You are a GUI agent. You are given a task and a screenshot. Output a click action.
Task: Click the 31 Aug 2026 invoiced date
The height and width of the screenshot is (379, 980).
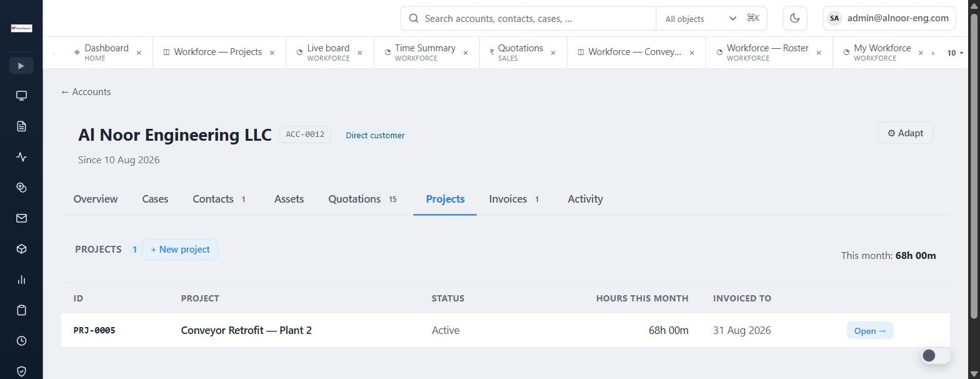coord(742,330)
